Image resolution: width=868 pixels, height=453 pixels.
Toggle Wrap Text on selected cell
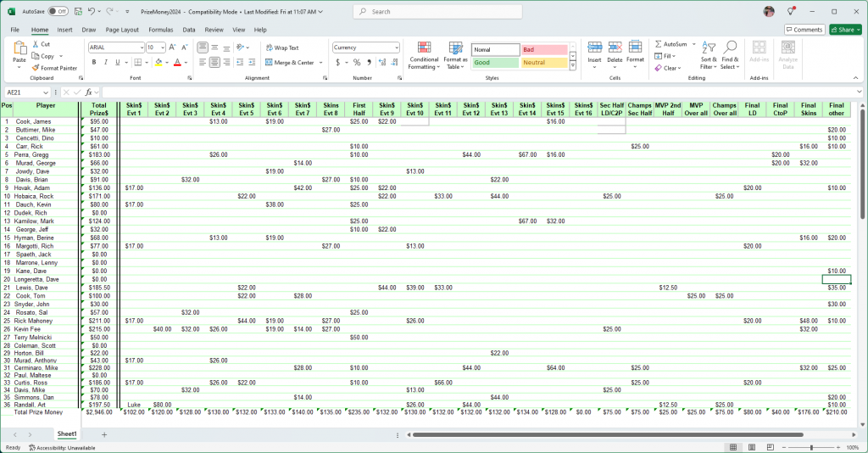coord(281,48)
